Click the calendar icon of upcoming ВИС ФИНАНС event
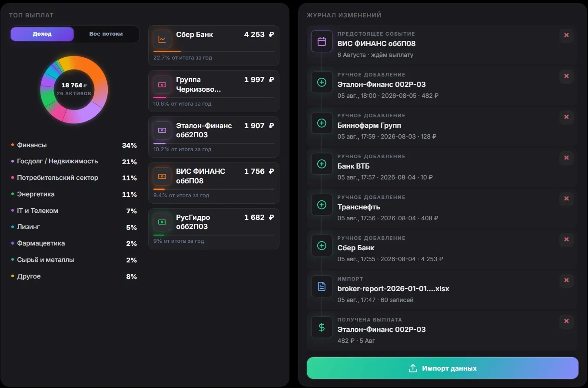 click(322, 42)
